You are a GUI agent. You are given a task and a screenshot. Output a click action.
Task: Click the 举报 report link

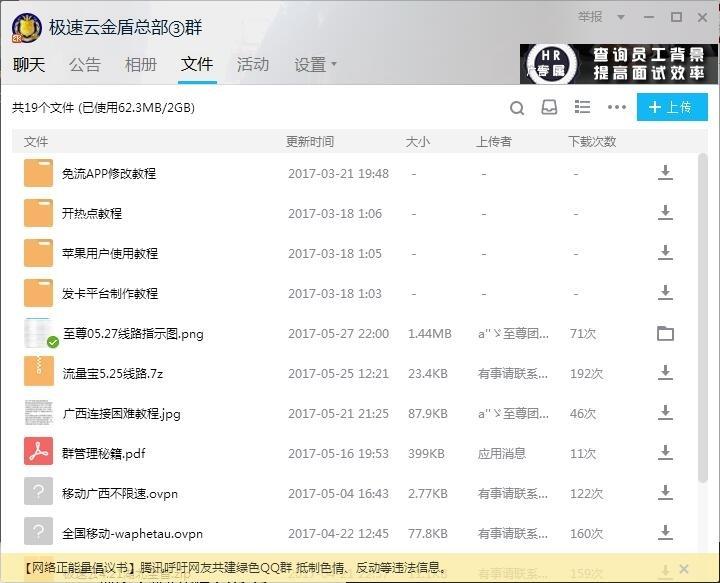(x=590, y=17)
